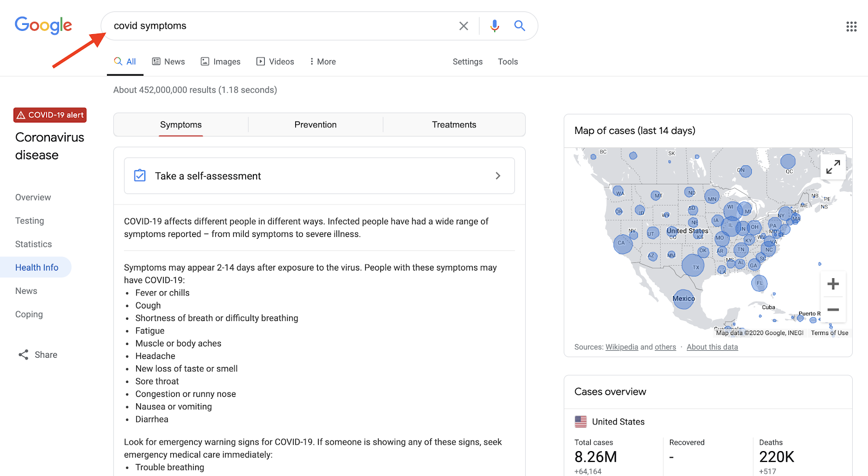Open the About this data link
Image resolution: width=868 pixels, height=476 pixels.
coord(712,347)
